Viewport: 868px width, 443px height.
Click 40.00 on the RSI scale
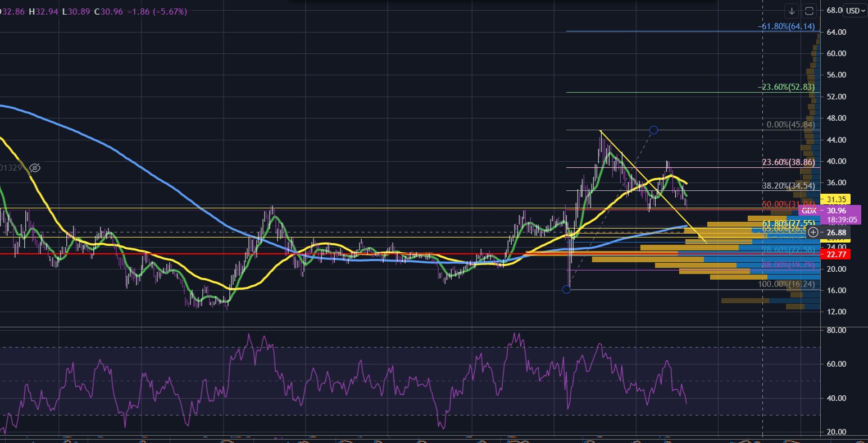838,398
